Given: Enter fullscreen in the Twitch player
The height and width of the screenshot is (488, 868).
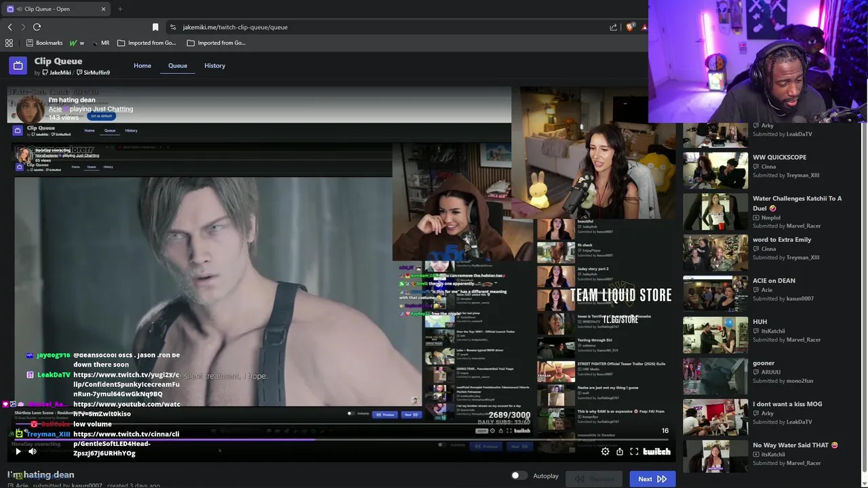Looking at the screenshot, I should tap(634, 451).
